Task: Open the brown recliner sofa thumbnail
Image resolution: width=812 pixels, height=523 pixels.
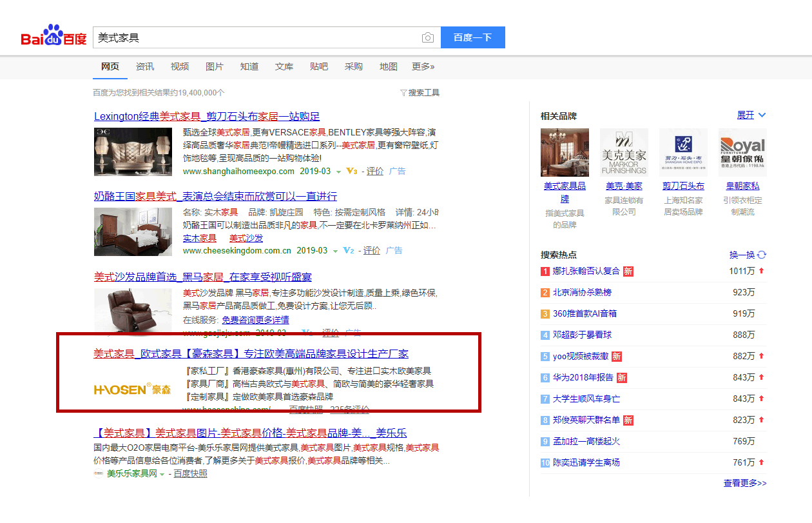Action: point(133,311)
